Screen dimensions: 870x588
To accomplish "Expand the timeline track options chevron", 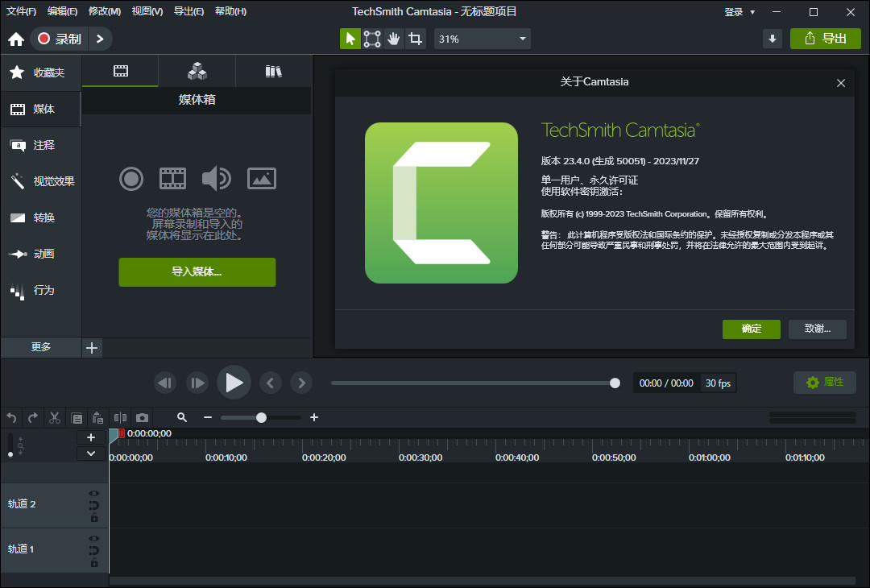I will pos(91,453).
